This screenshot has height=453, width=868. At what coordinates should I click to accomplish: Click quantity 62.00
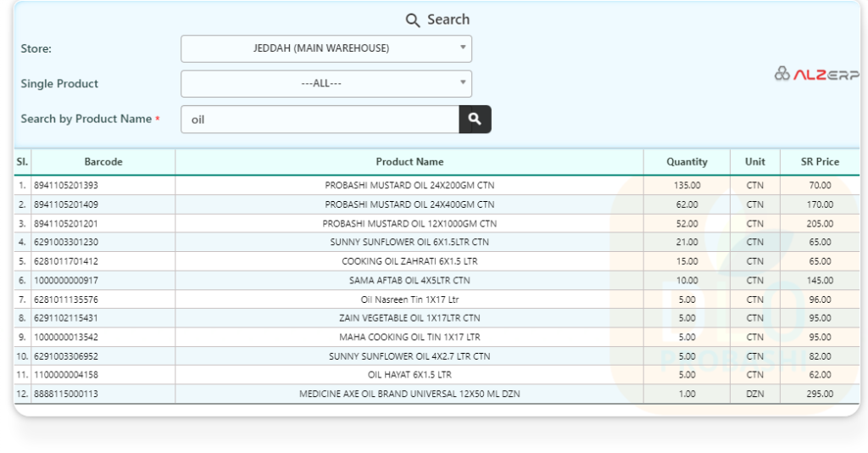687,204
